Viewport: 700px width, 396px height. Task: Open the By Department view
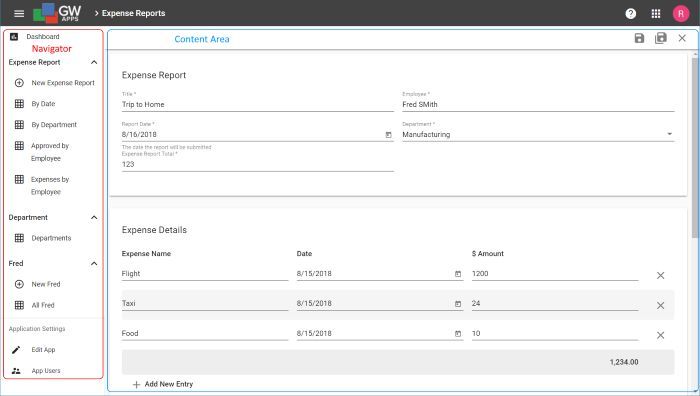coord(54,125)
